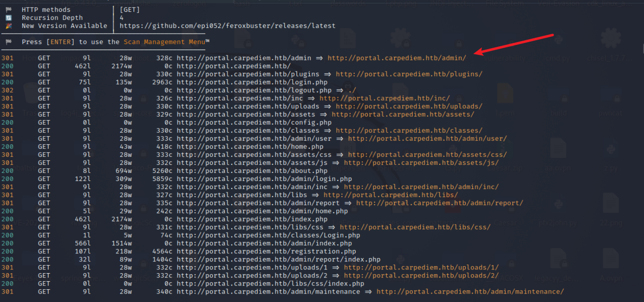The image size is (644, 302).
Task: Click the portal.carpediem.htb/admin/home.php URL
Action: click(262, 210)
